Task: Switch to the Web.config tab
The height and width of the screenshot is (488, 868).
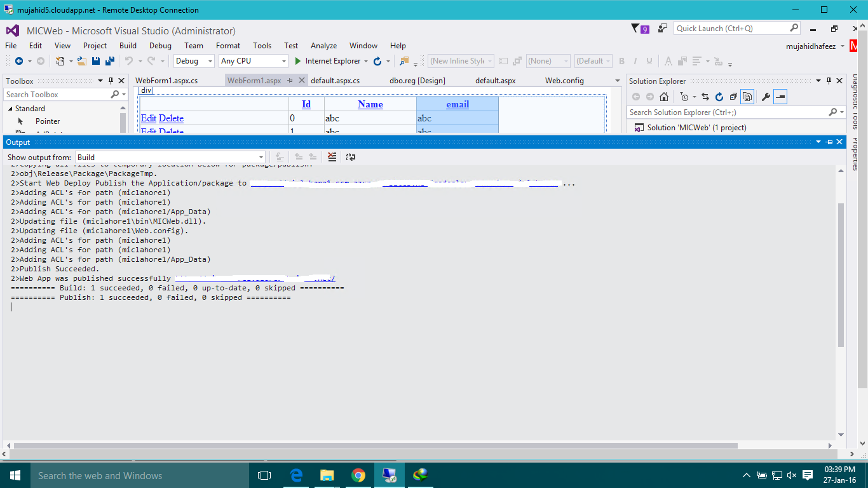Action: point(564,81)
